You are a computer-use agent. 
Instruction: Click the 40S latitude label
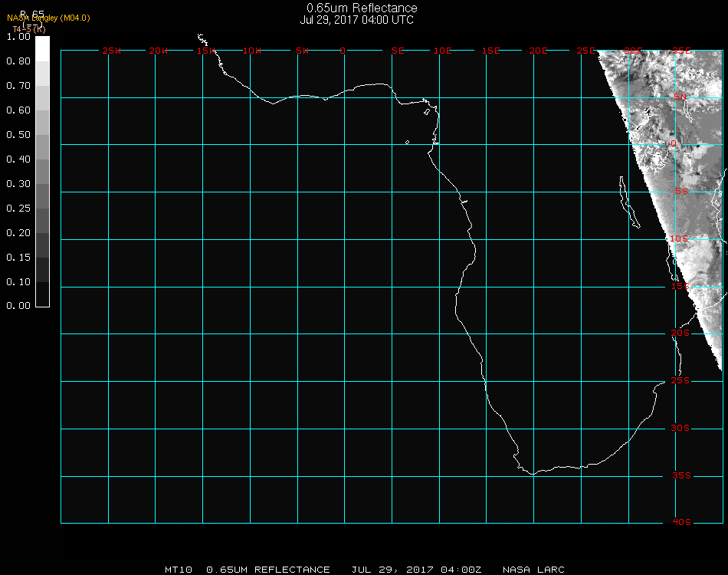pos(681,523)
